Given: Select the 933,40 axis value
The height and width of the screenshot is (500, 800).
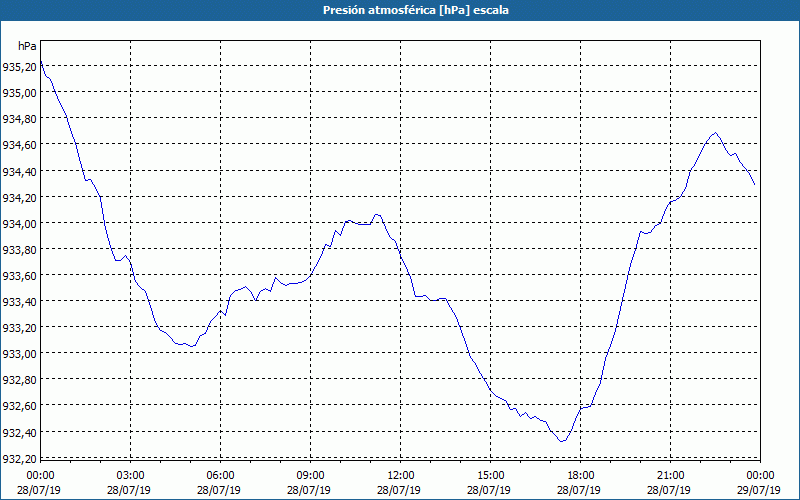Looking at the screenshot, I should point(19,301).
